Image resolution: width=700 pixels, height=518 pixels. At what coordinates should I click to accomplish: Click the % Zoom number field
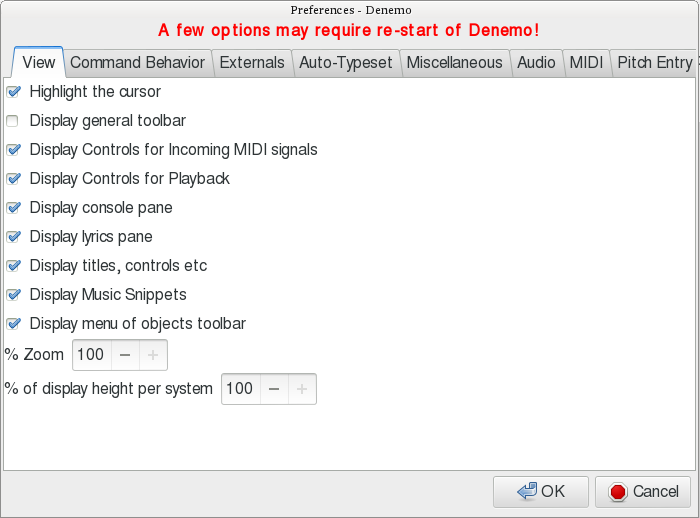point(90,355)
